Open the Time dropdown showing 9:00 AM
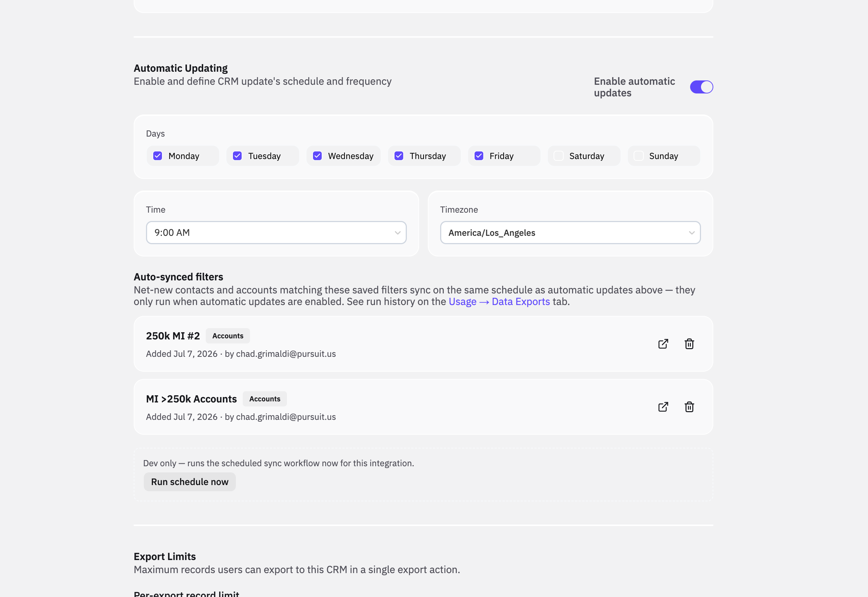 [x=276, y=233]
